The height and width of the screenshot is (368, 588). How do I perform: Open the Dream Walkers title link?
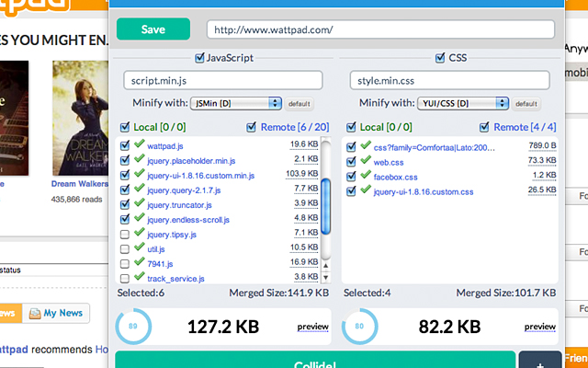[80, 184]
